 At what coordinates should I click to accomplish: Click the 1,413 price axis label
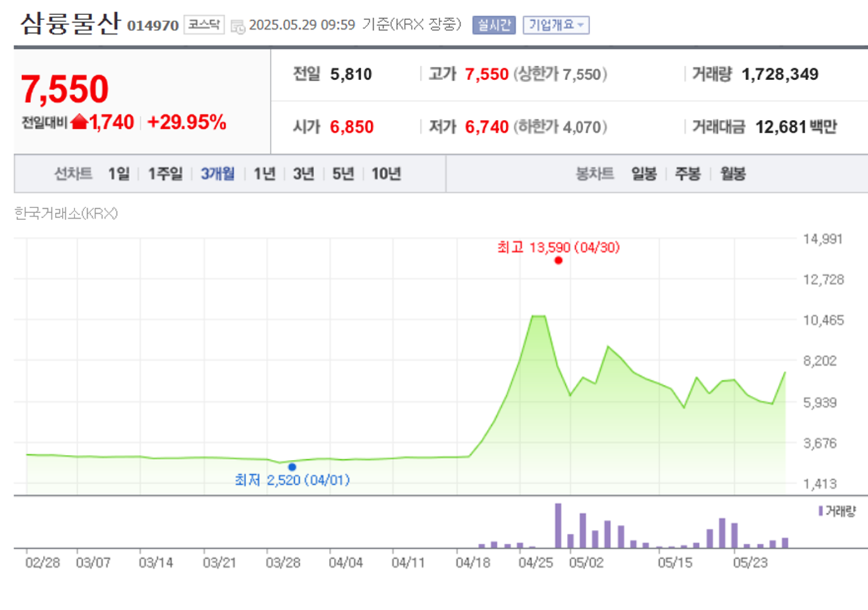819,484
